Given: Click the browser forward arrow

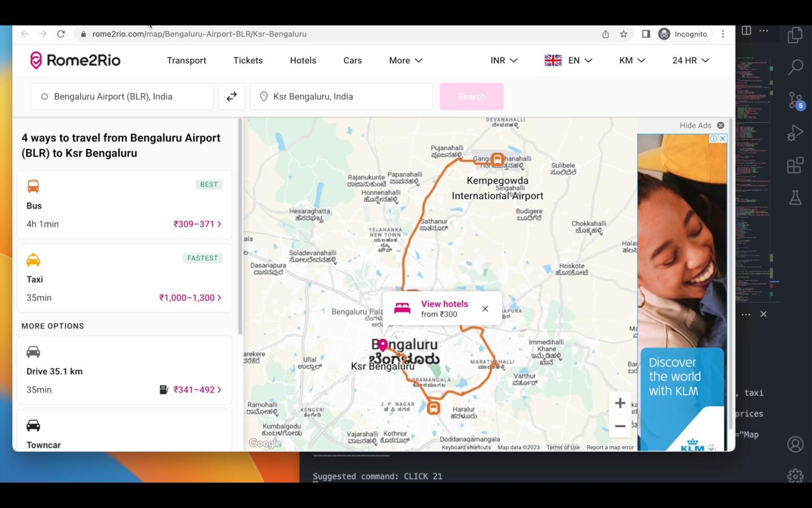Looking at the screenshot, I should [x=43, y=34].
